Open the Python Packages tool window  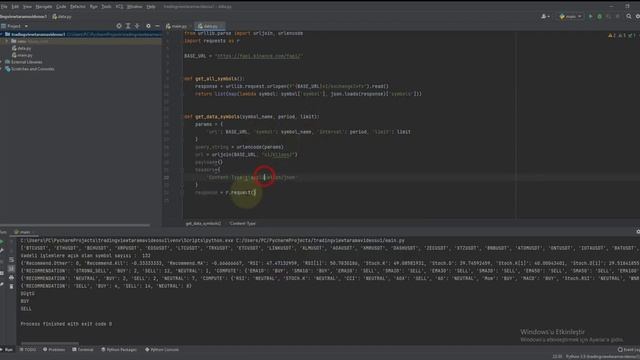tap(119, 350)
